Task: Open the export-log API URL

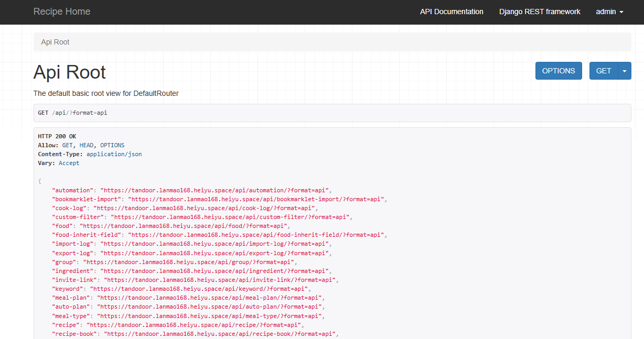Action: (214, 253)
